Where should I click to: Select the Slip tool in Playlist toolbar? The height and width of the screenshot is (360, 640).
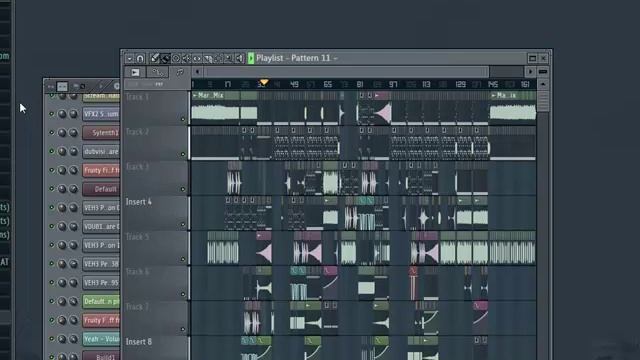[x=197, y=59]
